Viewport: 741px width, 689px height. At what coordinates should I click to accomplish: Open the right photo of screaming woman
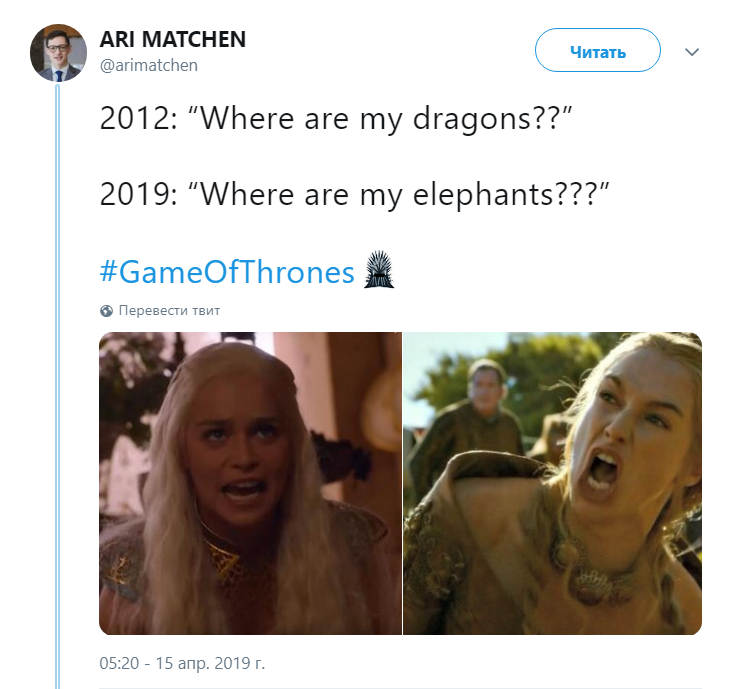pos(552,483)
